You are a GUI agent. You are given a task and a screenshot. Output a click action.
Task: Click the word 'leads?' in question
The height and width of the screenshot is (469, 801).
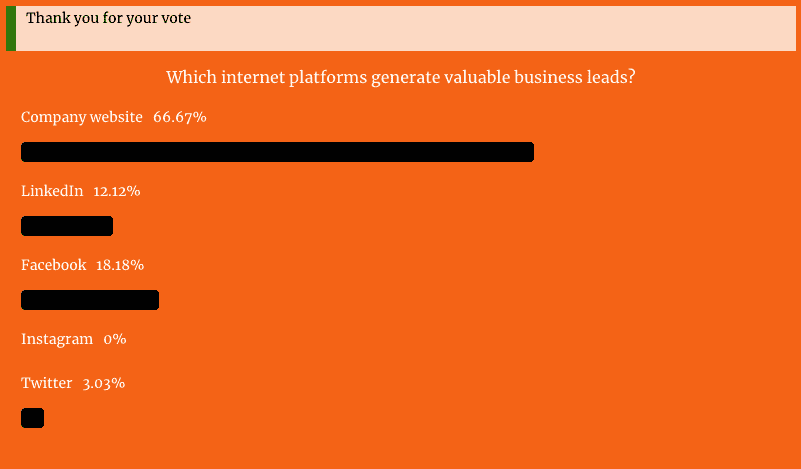pyautogui.click(x=615, y=77)
